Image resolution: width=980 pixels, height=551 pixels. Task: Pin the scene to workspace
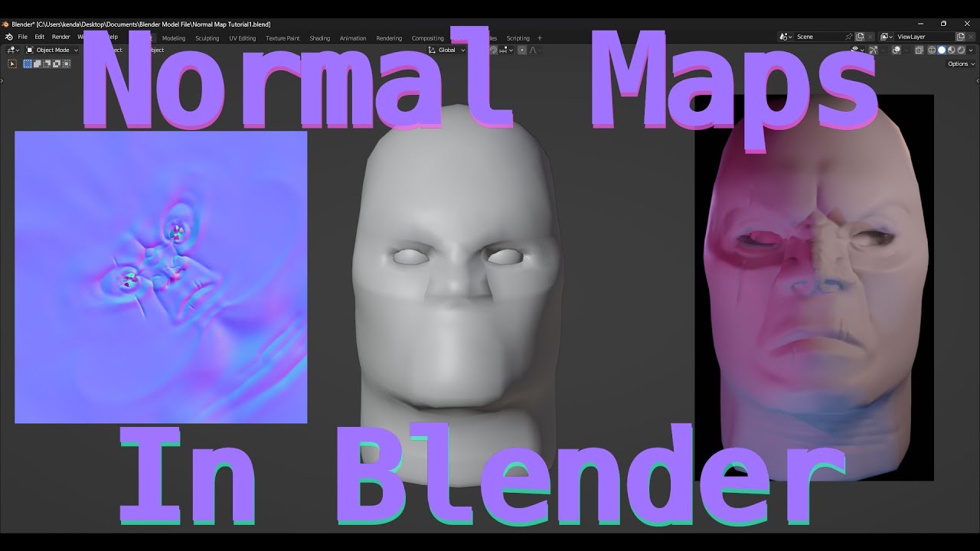click(x=848, y=37)
